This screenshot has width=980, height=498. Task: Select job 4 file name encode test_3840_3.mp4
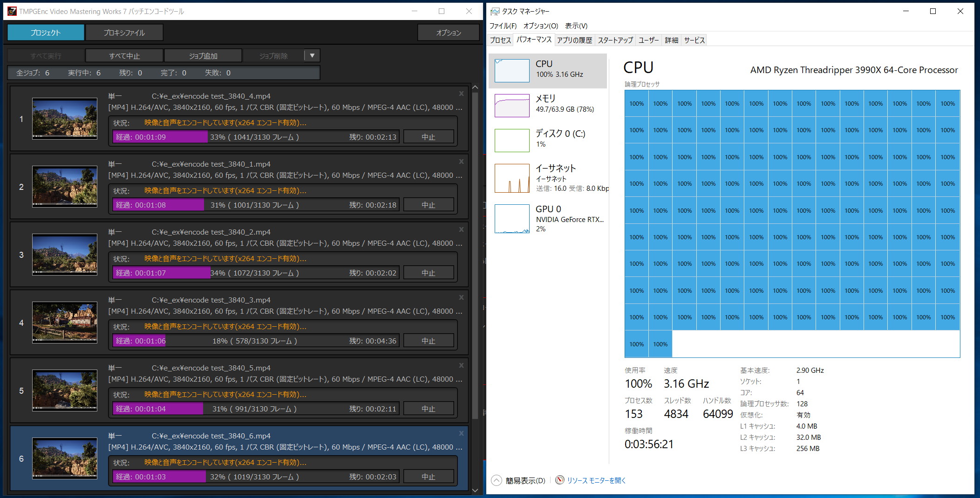click(211, 300)
